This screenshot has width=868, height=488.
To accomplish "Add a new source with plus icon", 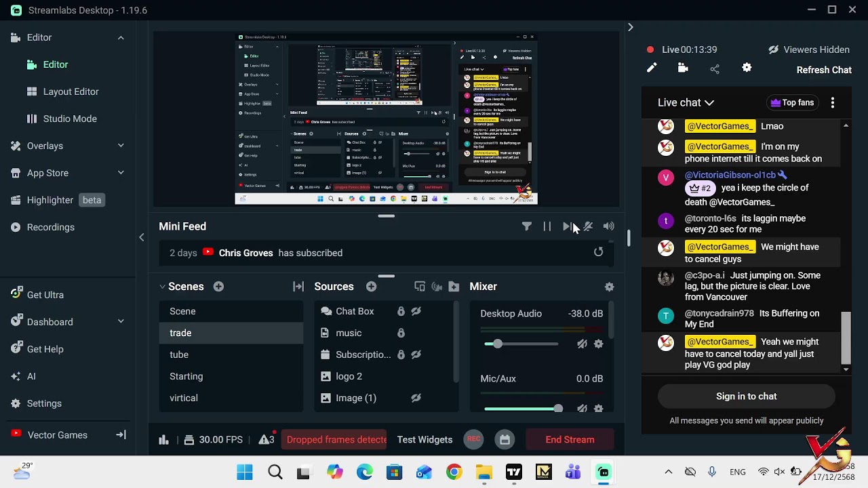I will pyautogui.click(x=371, y=287).
